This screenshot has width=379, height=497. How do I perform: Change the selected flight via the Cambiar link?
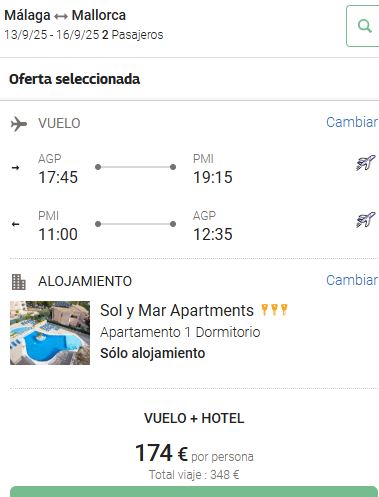click(x=352, y=122)
